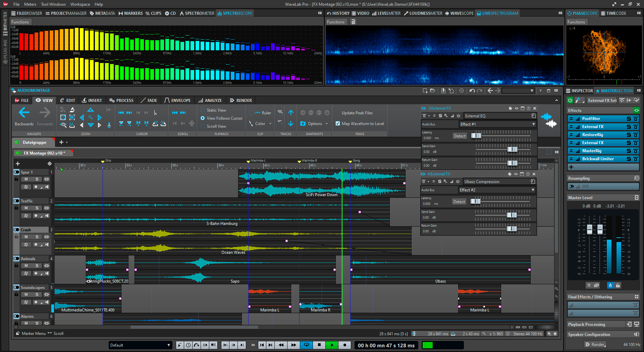Click the camera snapshot Options icon

click(x=303, y=123)
